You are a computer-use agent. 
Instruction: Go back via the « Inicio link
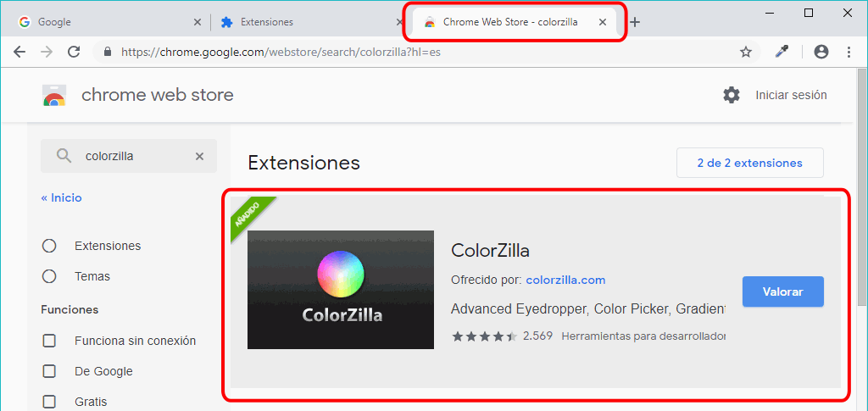click(x=61, y=197)
